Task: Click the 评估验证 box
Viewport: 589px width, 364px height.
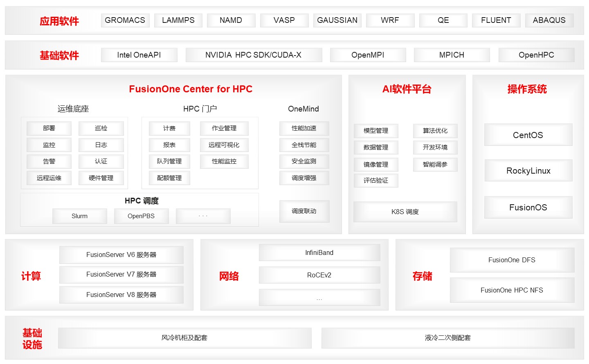Action: [x=376, y=181]
